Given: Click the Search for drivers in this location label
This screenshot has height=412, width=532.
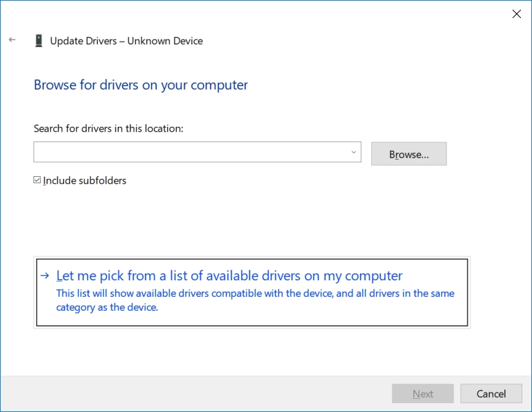Looking at the screenshot, I should [x=109, y=128].
